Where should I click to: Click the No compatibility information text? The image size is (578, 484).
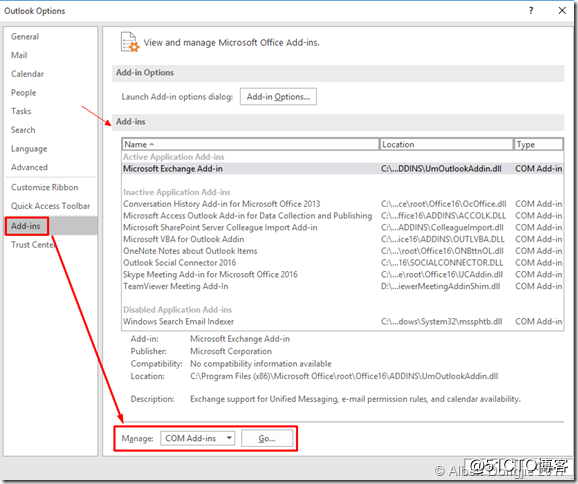click(261, 364)
